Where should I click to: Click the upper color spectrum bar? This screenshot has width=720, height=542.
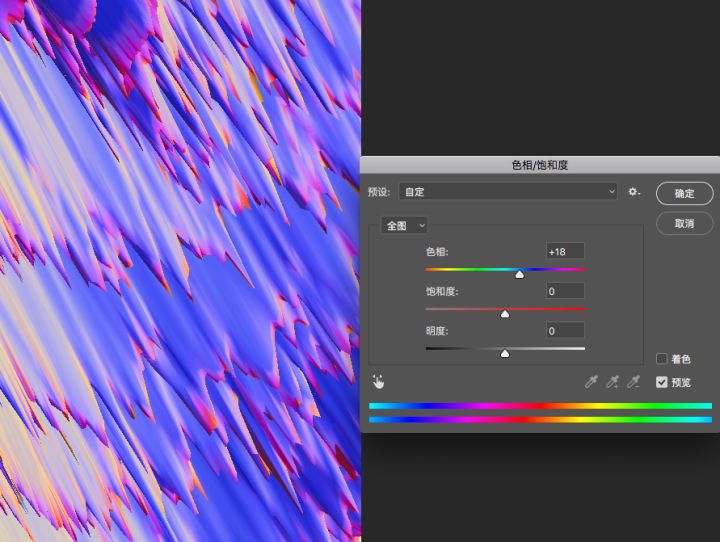point(540,406)
